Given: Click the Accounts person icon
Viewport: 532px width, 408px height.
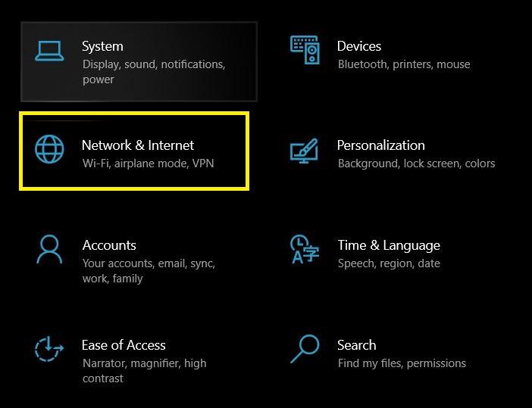Looking at the screenshot, I should (49, 249).
